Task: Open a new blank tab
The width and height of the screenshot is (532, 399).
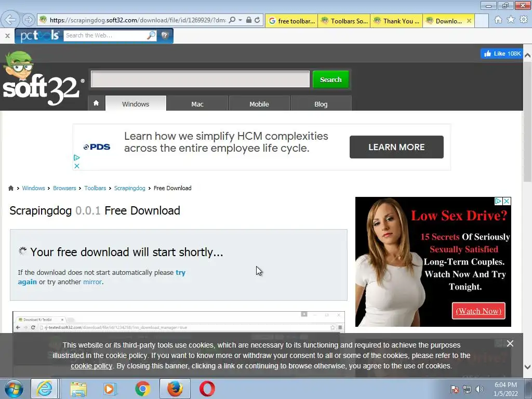Action: pos(482,21)
